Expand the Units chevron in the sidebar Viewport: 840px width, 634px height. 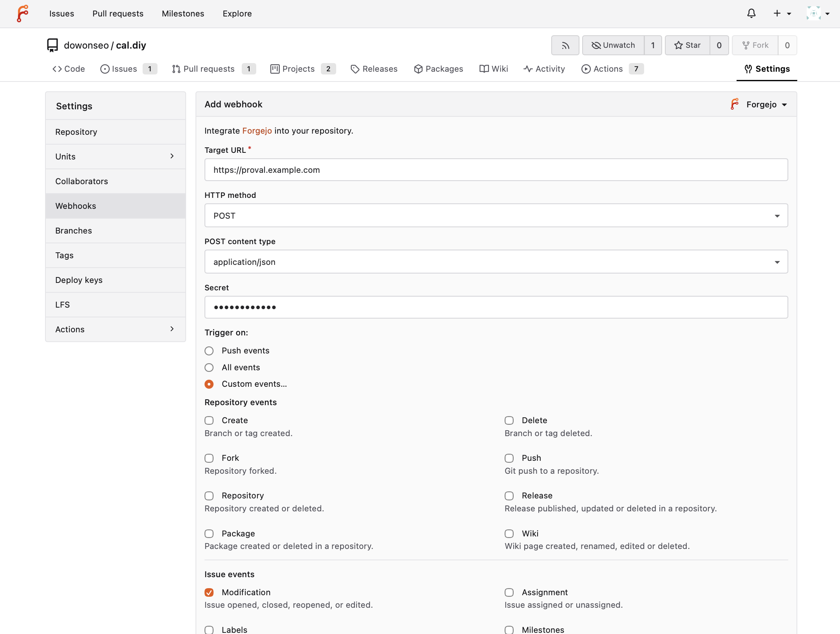[172, 156]
